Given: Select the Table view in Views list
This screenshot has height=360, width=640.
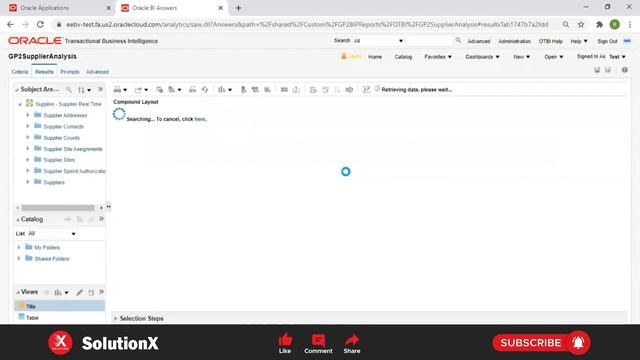Looking at the screenshot, I should (32, 318).
